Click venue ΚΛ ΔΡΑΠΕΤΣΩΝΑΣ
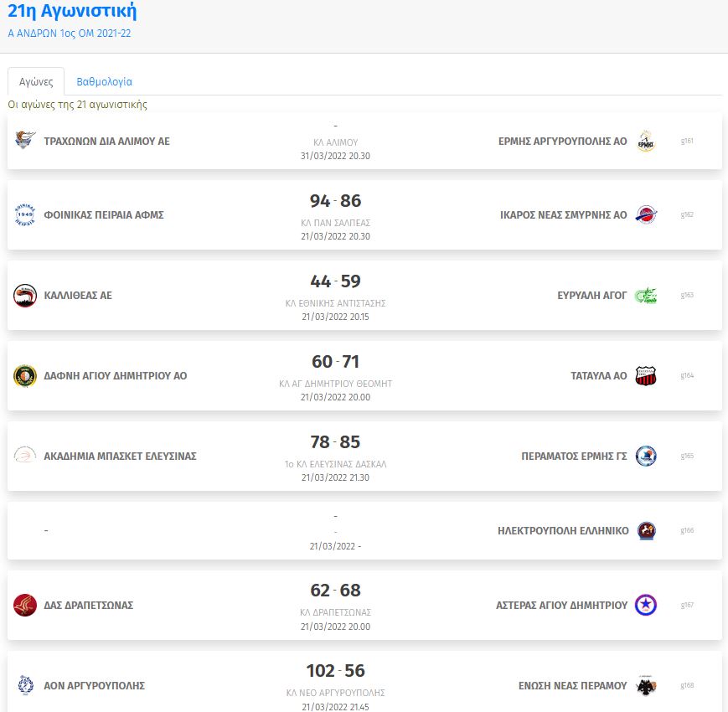 pos(335,612)
